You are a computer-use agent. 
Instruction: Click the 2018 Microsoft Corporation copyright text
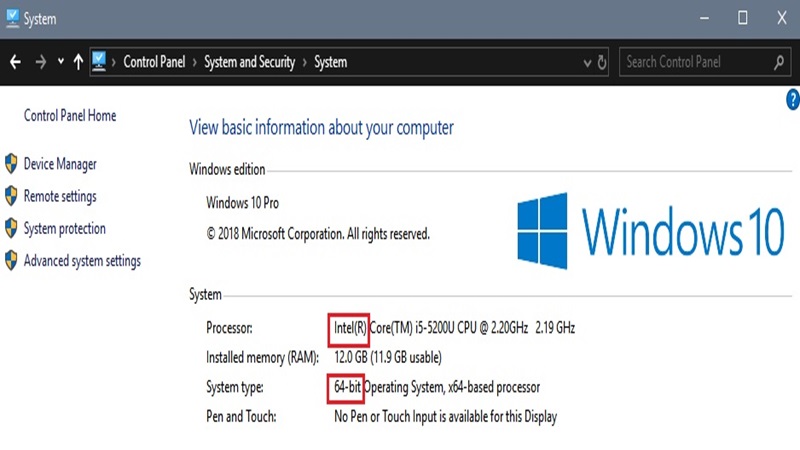pos(318,234)
